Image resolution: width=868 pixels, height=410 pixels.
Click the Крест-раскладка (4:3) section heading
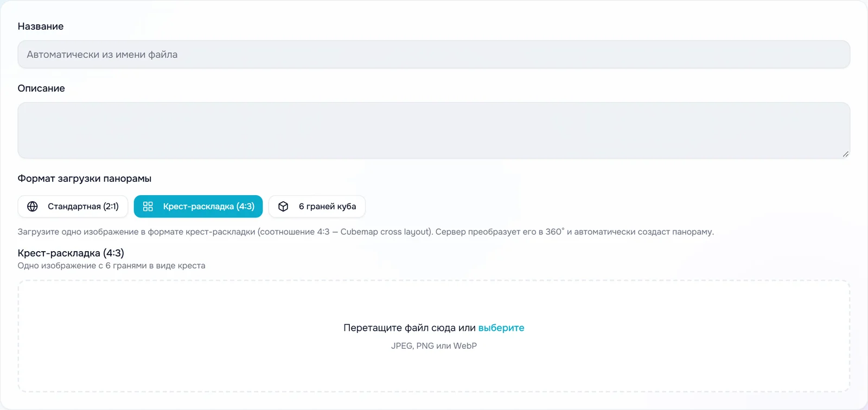[71, 253]
